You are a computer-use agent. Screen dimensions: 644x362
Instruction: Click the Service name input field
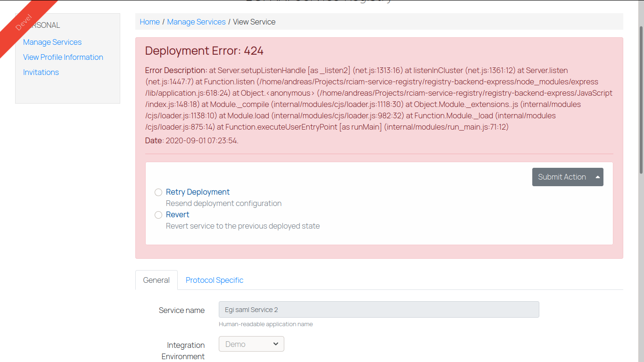click(x=379, y=310)
